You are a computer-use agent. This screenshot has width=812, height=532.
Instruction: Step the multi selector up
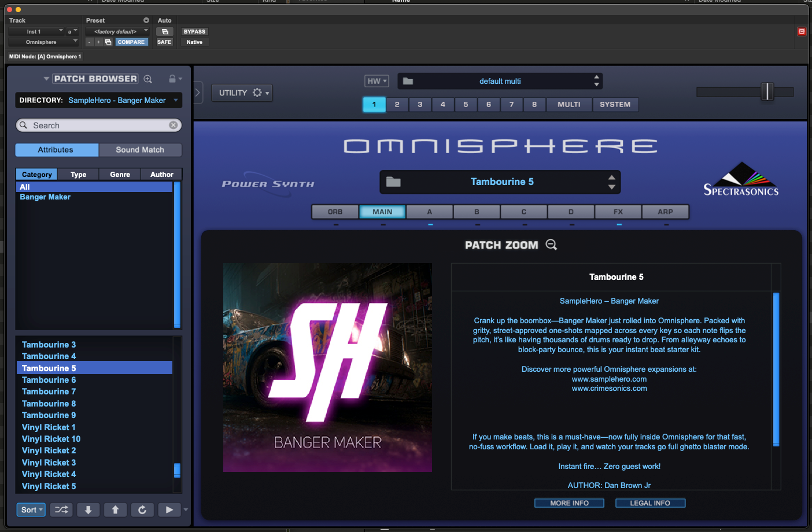596,77
